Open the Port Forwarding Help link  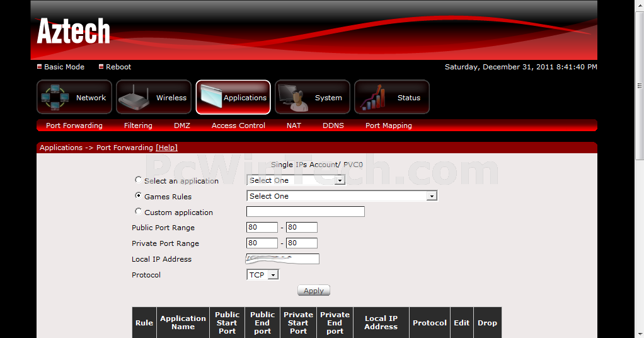click(x=166, y=148)
